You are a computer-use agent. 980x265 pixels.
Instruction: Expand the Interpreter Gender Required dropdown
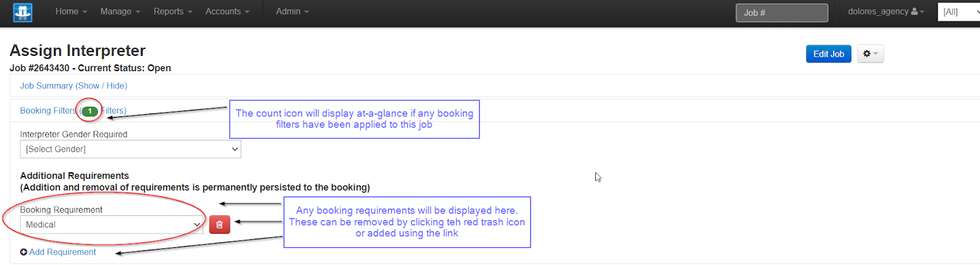pyautogui.click(x=130, y=149)
